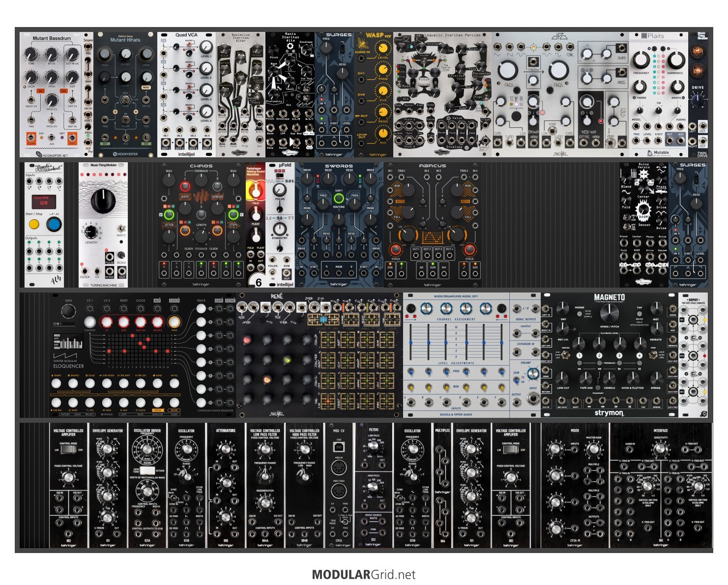
Task: Click the uFold FOLDS knob
Action: pyautogui.click(x=280, y=190)
